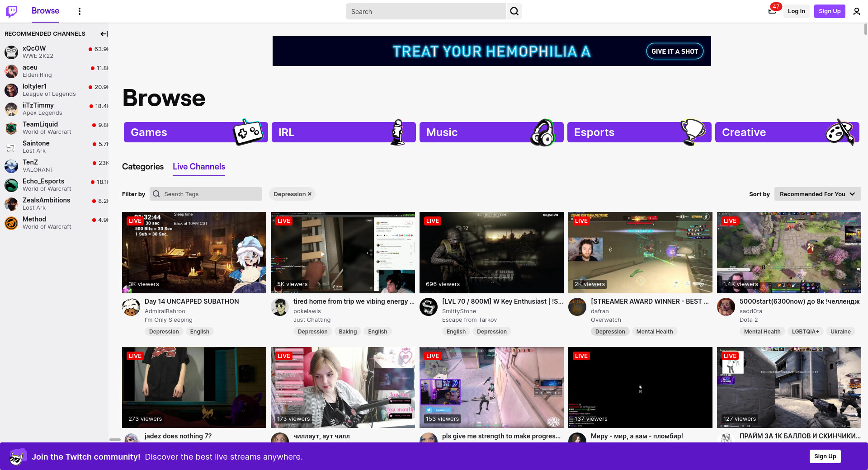The width and height of the screenshot is (868, 470).
Task: Collapse the recommended channels sidebar
Action: click(x=104, y=34)
